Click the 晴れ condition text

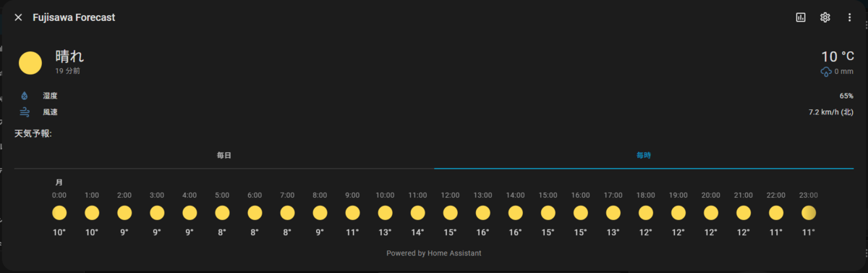coord(70,56)
